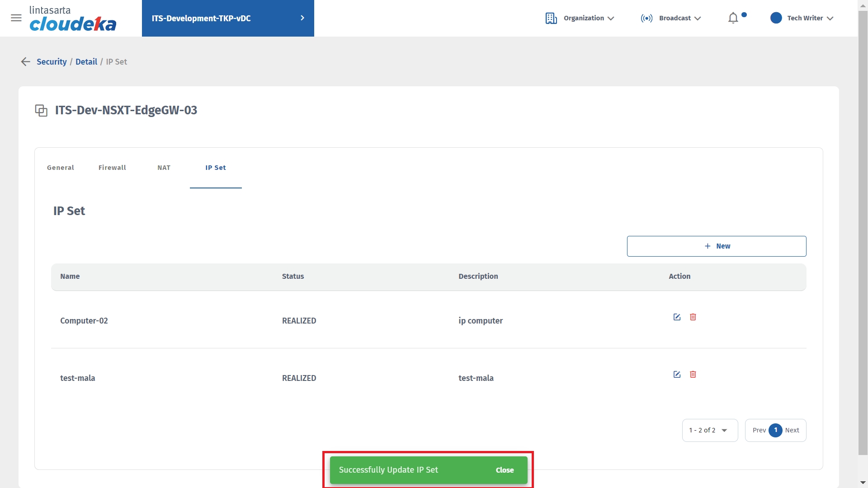Open the notifications bell
The image size is (868, 488).
pos(733,18)
